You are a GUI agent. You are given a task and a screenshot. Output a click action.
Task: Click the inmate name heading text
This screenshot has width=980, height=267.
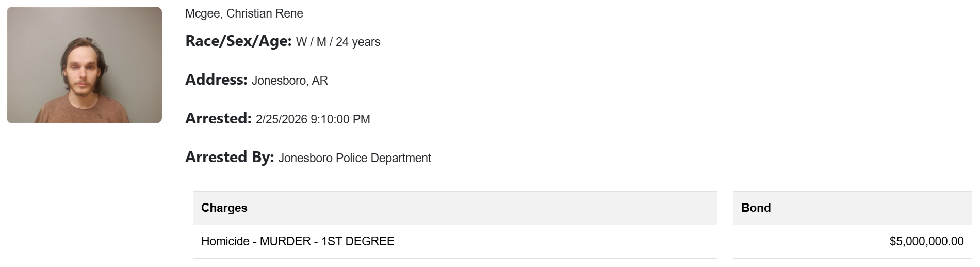244,13
